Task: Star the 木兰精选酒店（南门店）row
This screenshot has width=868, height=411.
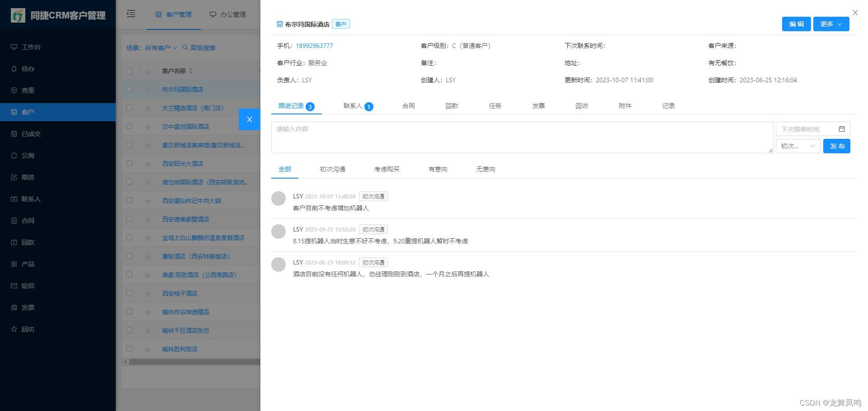Action: 147,108
